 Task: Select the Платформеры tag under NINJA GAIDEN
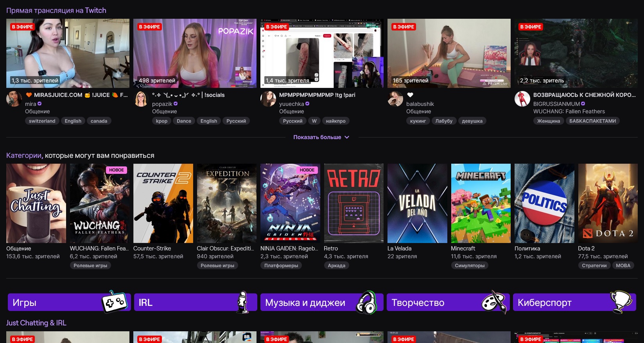281,266
